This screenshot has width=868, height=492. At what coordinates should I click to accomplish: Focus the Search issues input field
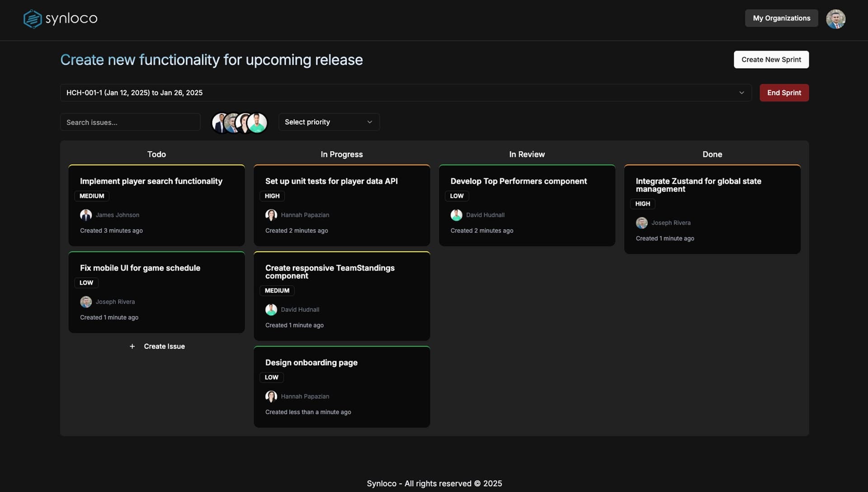pyautogui.click(x=130, y=122)
